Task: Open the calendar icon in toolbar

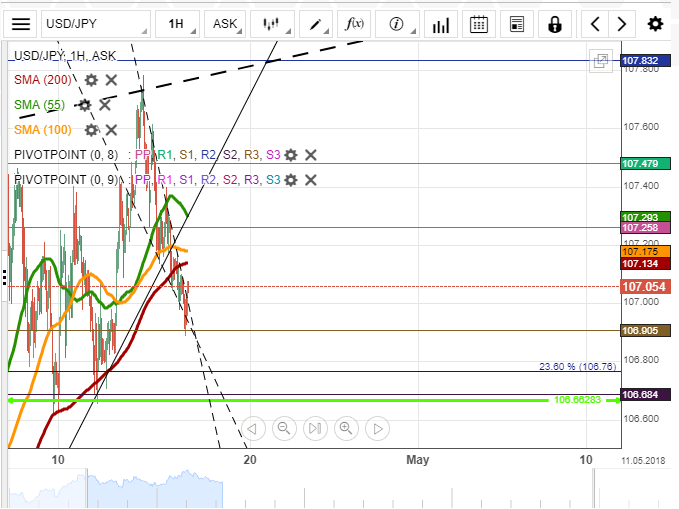Action: coord(479,24)
